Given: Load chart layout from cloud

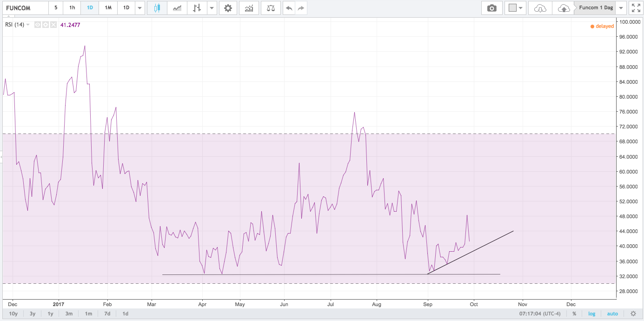Looking at the screenshot, I should pyautogui.click(x=540, y=8).
